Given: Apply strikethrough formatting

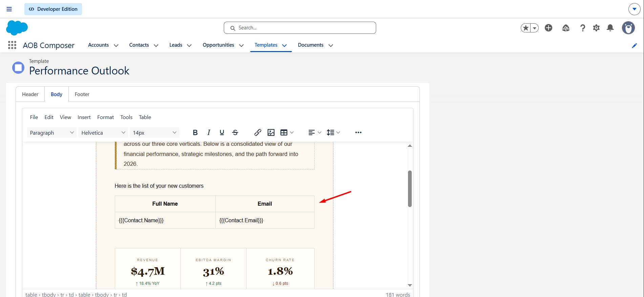Looking at the screenshot, I should 235,133.
